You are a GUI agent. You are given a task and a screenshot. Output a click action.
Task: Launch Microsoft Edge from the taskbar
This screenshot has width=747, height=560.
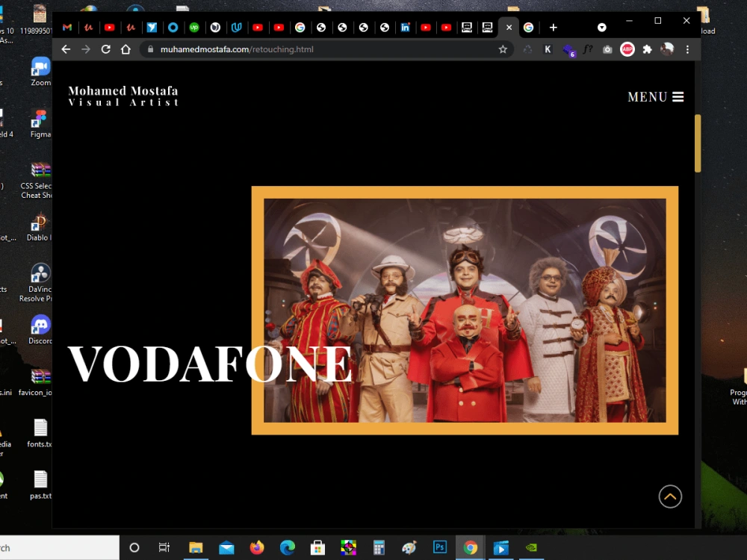288,547
